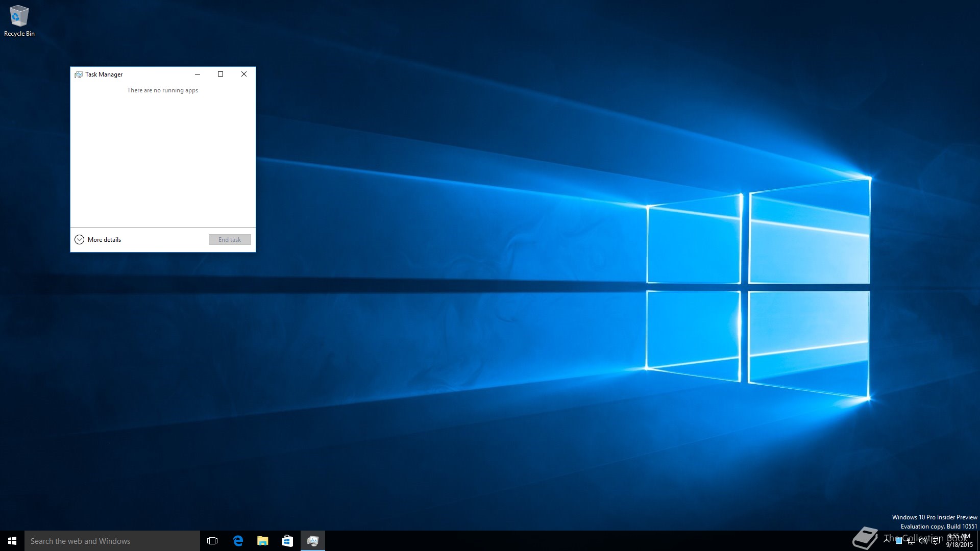
Task: Open File Explorer from the taskbar
Action: coord(263,541)
